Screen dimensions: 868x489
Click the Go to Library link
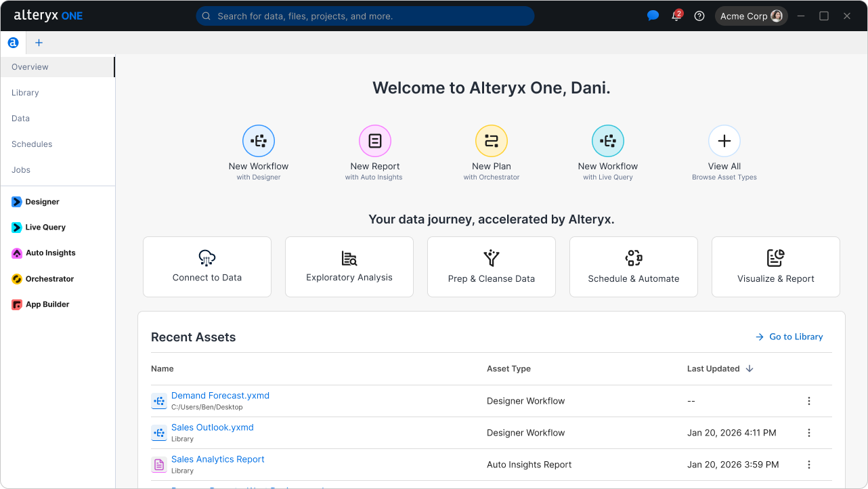pos(789,337)
